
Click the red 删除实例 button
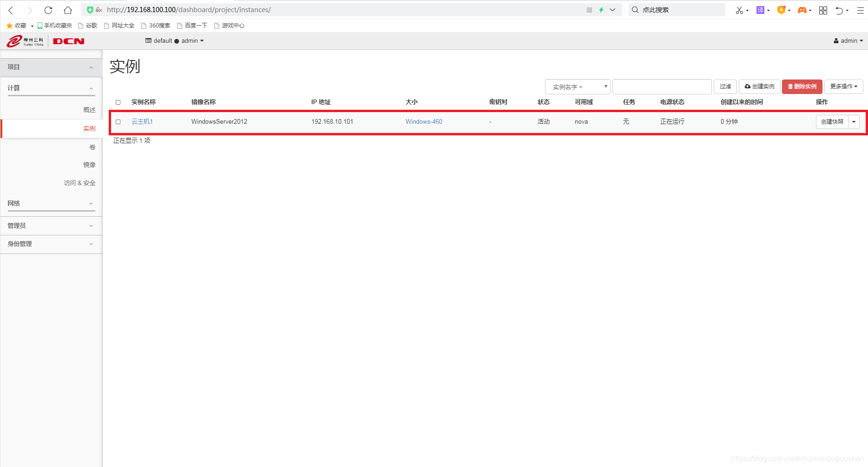pyautogui.click(x=802, y=87)
